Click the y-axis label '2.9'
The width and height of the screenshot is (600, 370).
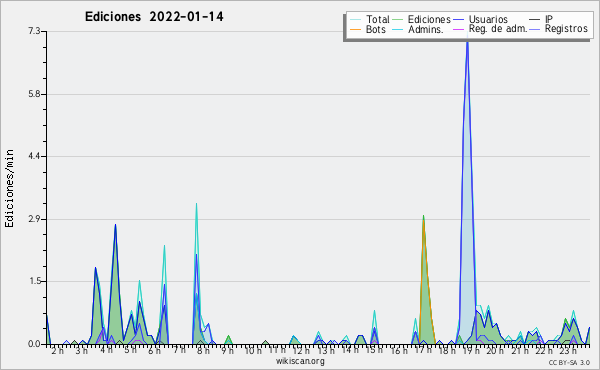34,219
